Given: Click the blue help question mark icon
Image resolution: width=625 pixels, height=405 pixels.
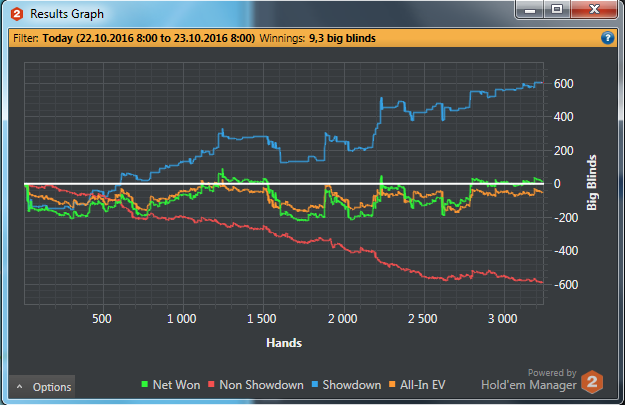Looking at the screenshot, I should coord(607,38).
